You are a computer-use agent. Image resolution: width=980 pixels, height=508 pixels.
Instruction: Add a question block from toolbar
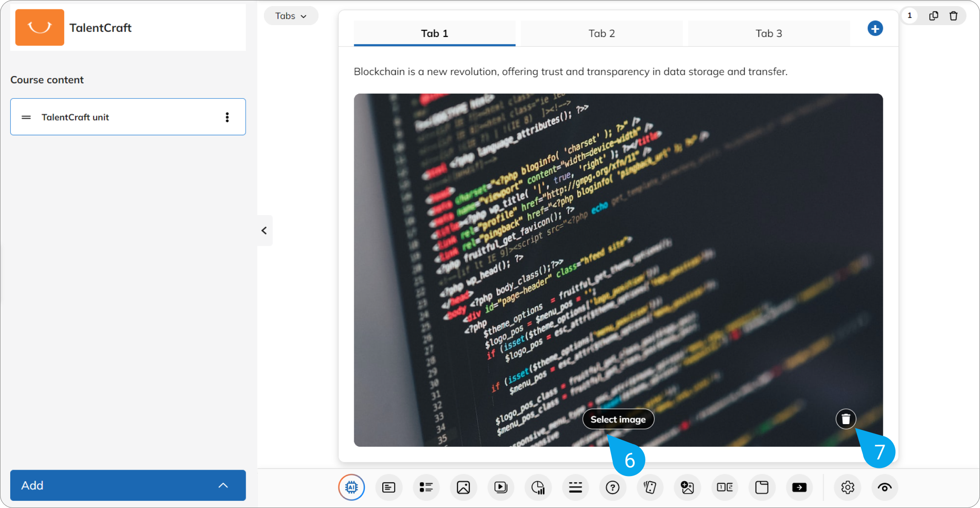tap(612, 487)
